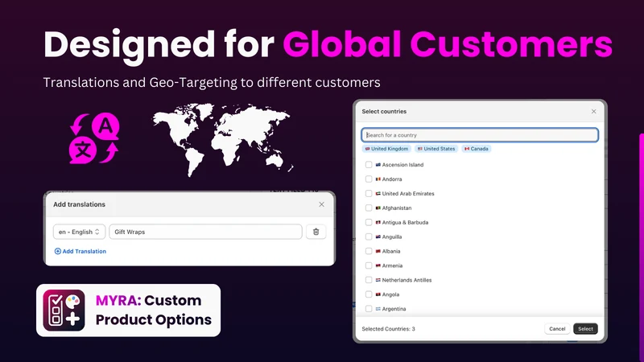Image resolution: width=644 pixels, height=362 pixels.
Task: Remove the Canada country tag
Action: [477, 149]
